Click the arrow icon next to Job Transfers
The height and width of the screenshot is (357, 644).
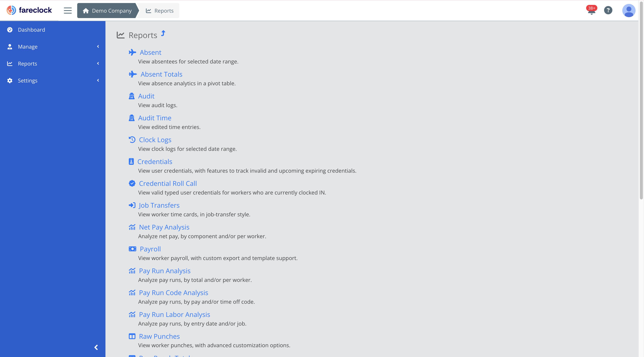pos(132,205)
